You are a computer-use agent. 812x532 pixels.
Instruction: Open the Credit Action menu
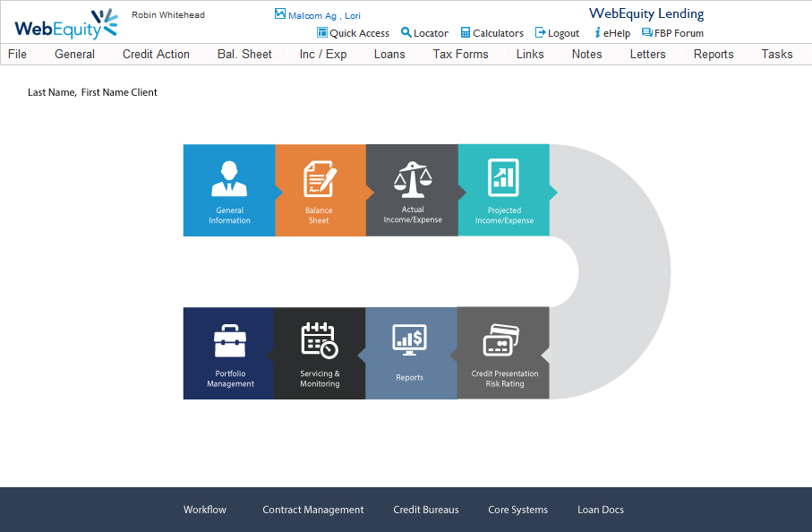156,55
